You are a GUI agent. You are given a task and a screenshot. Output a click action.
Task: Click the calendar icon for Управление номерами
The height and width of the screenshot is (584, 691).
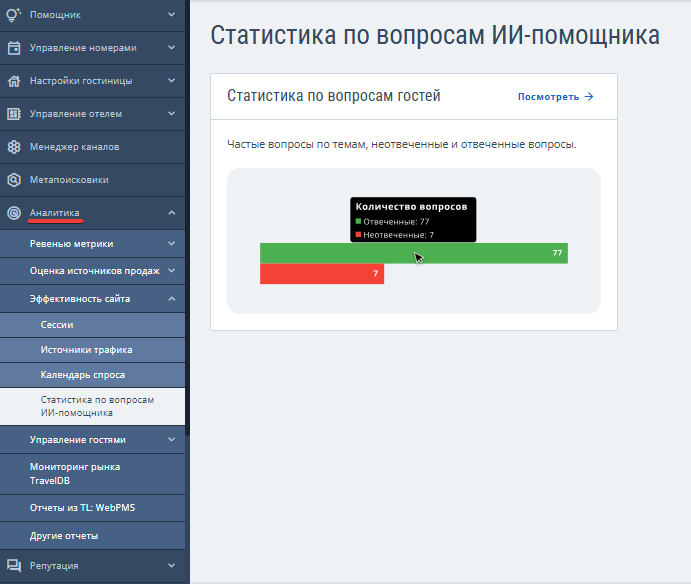[x=14, y=48]
